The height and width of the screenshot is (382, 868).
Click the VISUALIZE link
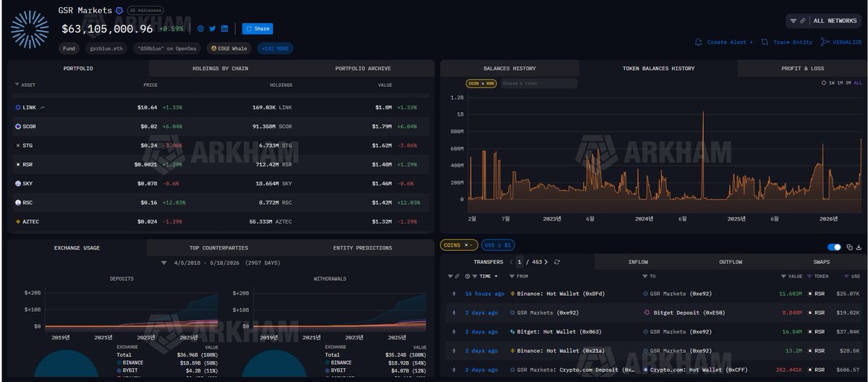[x=842, y=42]
